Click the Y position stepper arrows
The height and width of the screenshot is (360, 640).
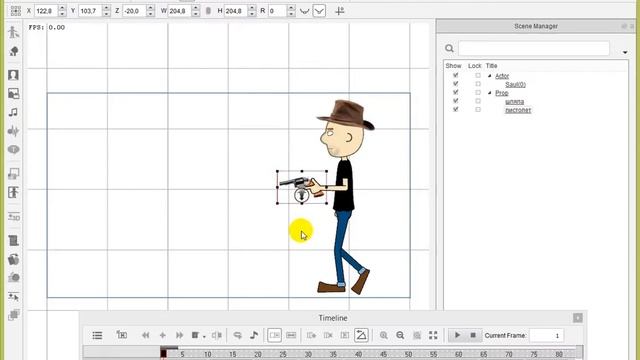106,11
